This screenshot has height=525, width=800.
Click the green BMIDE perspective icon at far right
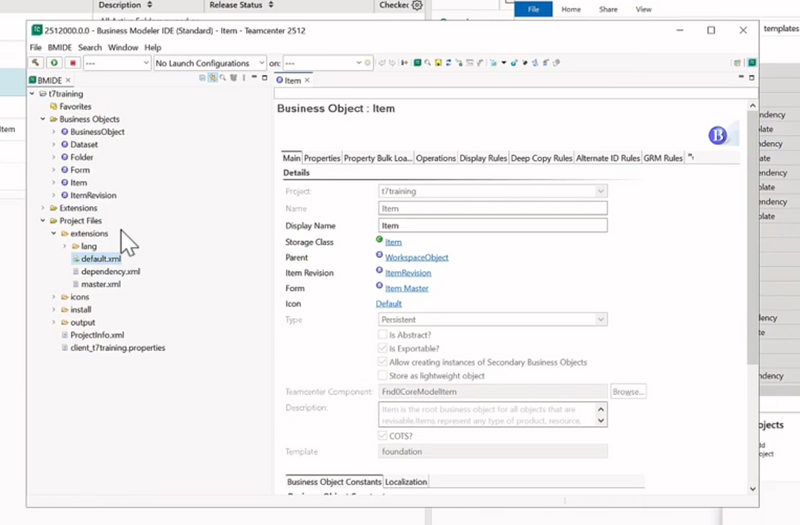(752, 63)
